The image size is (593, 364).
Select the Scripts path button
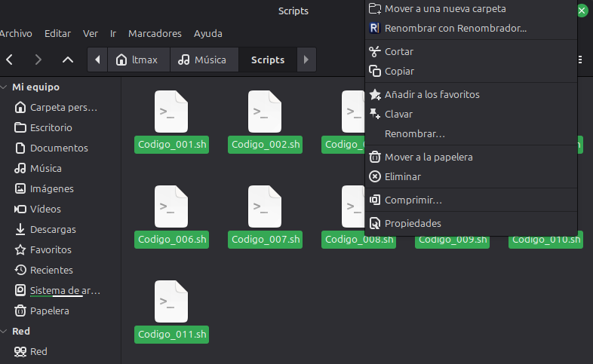[x=268, y=60]
